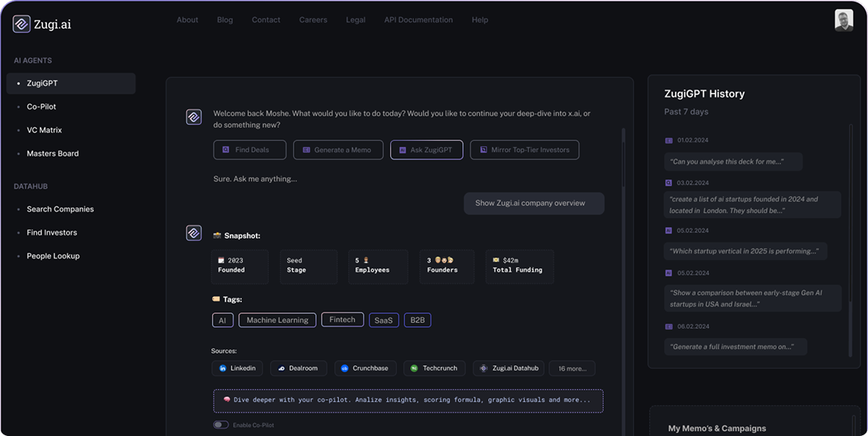Image resolution: width=868 pixels, height=436 pixels.
Task: Go to the Blog link
Action: point(225,20)
